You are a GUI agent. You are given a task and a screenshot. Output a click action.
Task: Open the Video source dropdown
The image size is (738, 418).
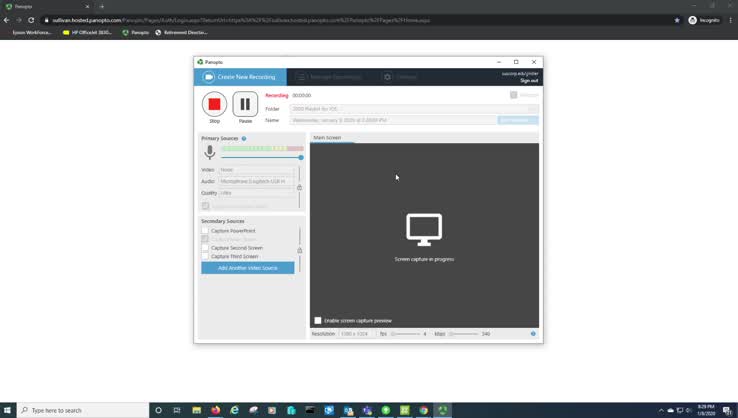(256, 170)
